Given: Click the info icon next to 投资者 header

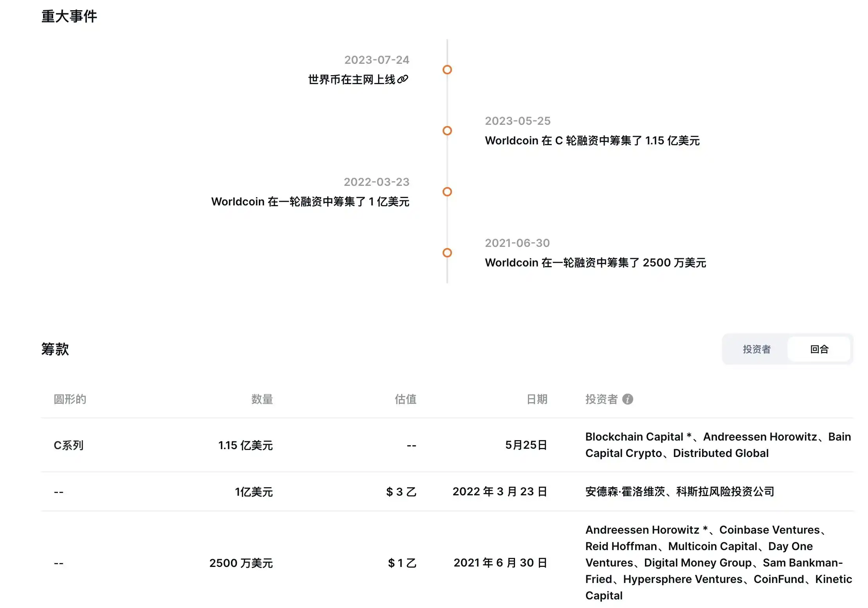Looking at the screenshot, I should (628, 399).
